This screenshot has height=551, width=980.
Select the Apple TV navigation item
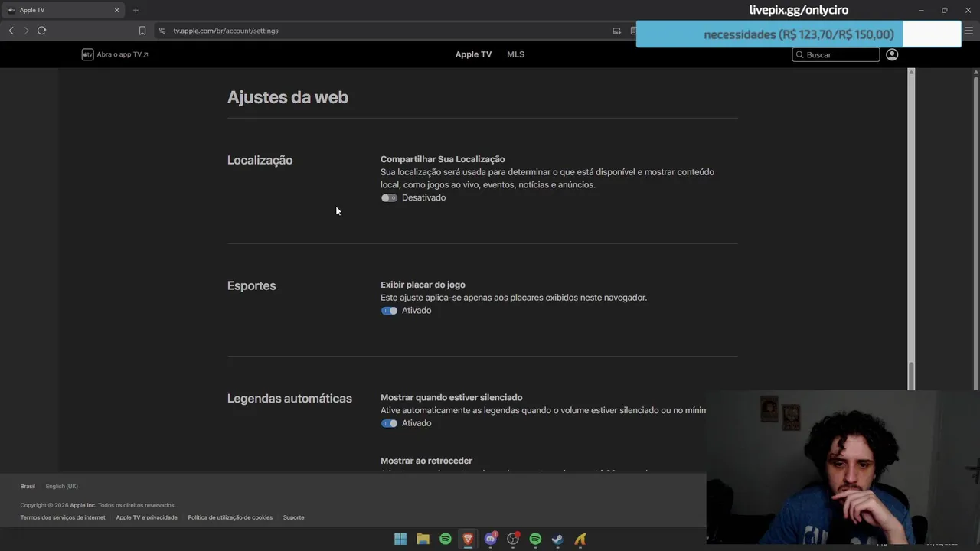click(473, 54)
